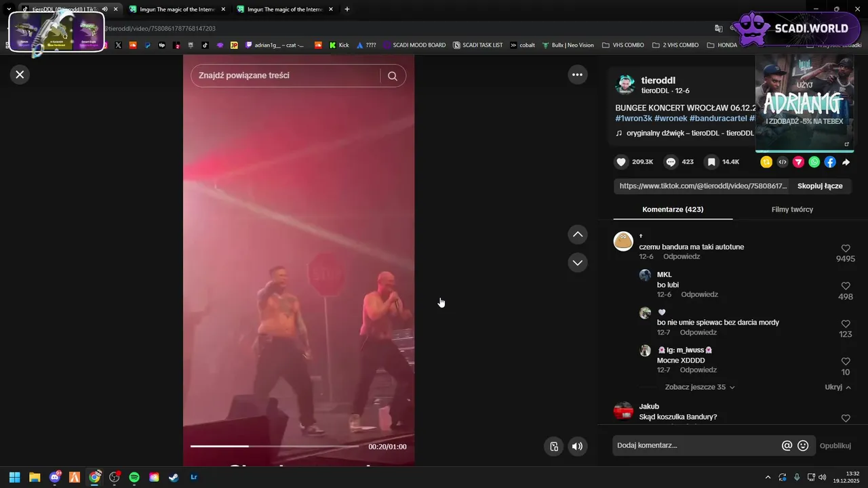Screen dimensions: 868x488
Task: Open Jakub's commenter avatar
Action: tap(623, 411)
